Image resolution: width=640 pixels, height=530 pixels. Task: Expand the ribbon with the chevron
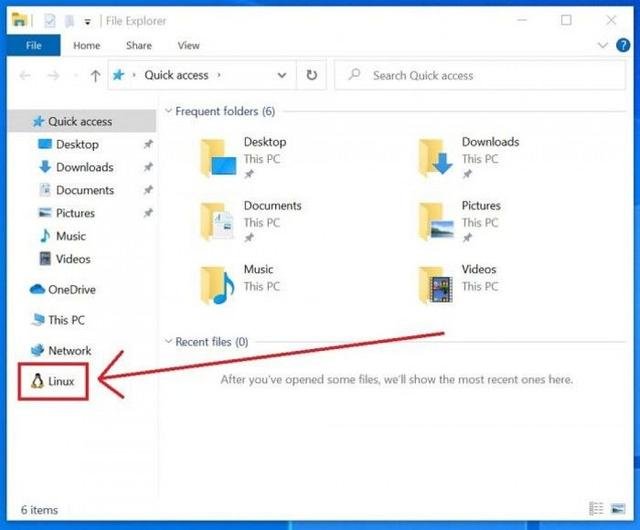pos(602,45)
